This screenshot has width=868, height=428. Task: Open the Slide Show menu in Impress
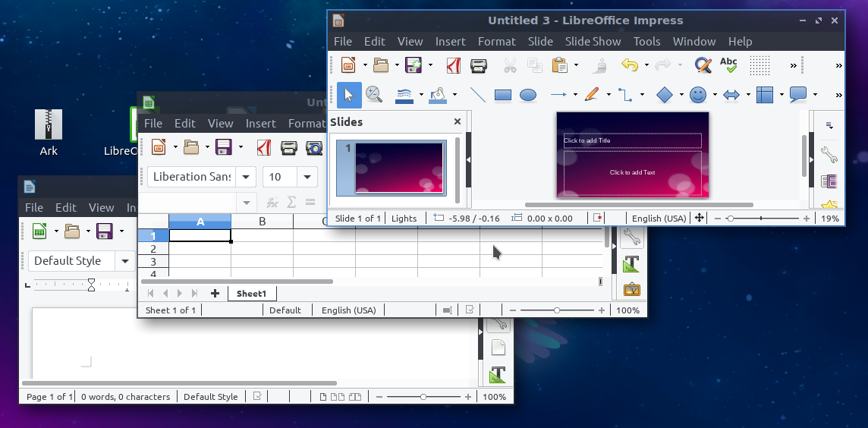[x=593, y=42]
